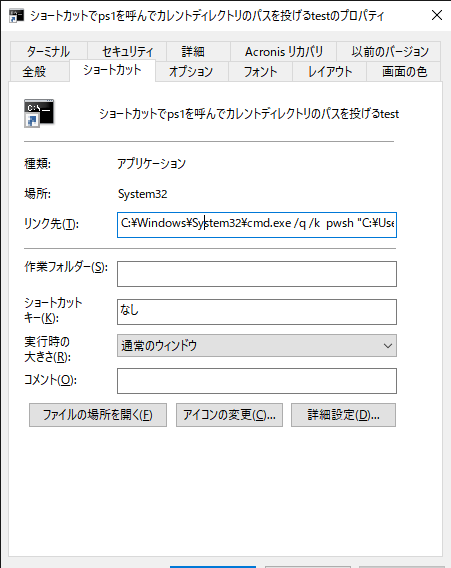Click the System32 location text
The width and height of the screenshot is (451, 568).
(143, 194)
